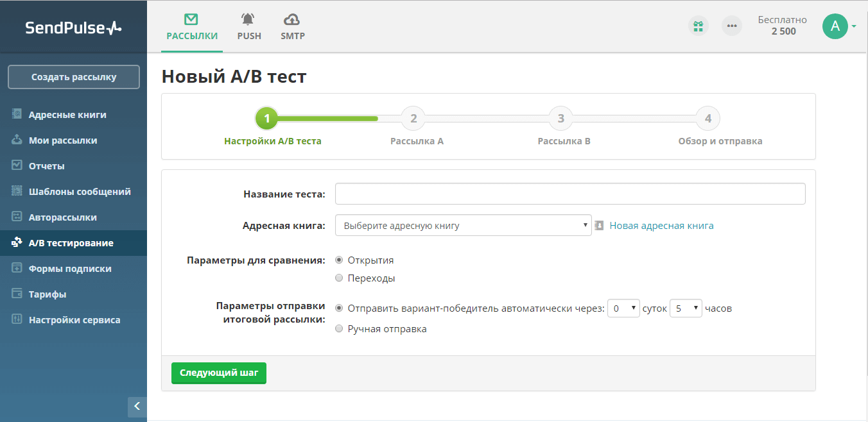The image size is (868, 422).
Task: Choose the Ручная отправка radio option
Action: (340, 329)
